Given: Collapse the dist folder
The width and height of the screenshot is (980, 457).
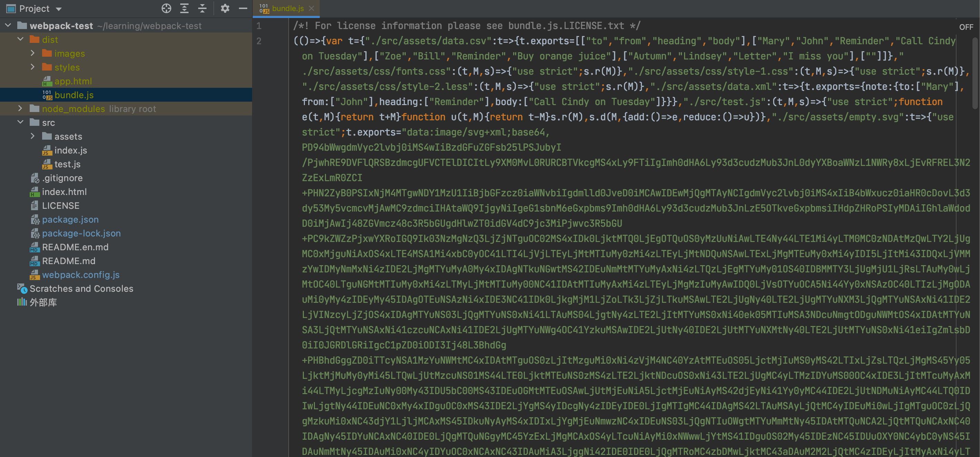Looking at the screenshot, I should pos(20,39).
